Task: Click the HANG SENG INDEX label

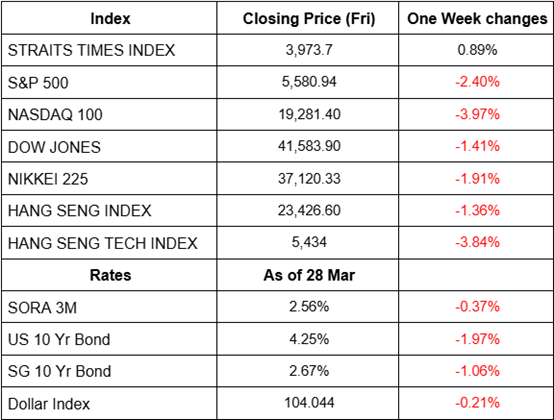Action: [x=79, y=211]
